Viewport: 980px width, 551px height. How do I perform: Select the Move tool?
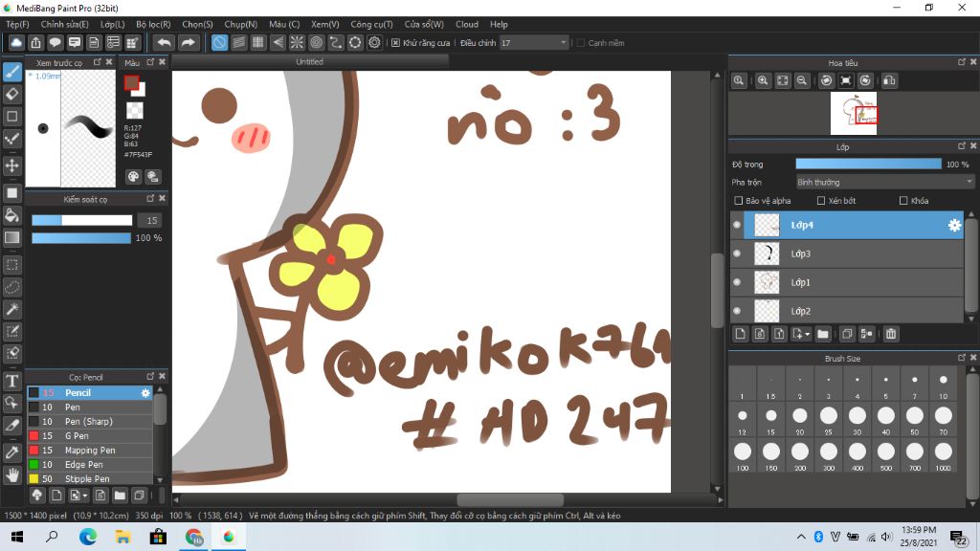point(11,165)
